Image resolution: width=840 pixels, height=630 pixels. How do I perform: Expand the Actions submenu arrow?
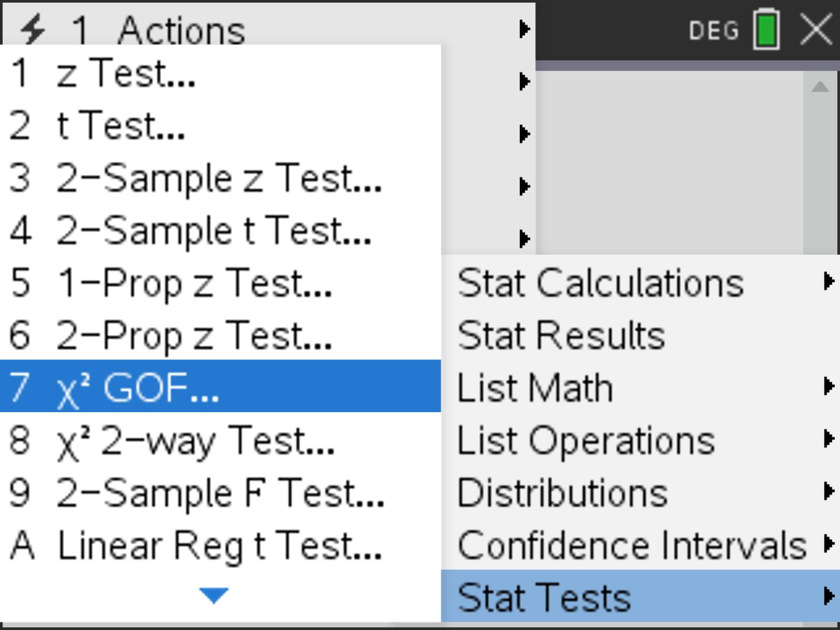[525, 29]
